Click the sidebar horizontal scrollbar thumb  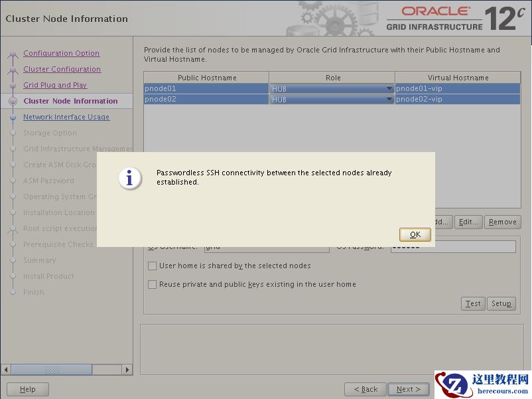tap(52, 370)
